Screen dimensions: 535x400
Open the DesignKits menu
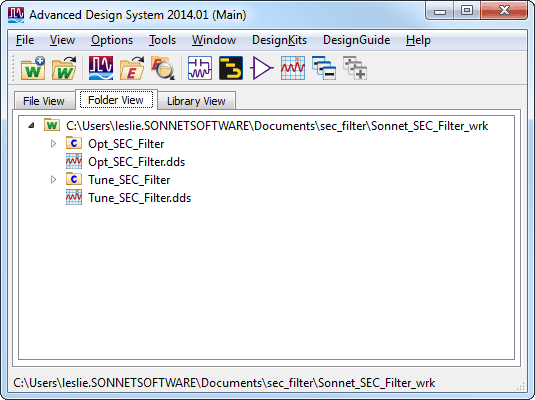(x=279, y=40)
